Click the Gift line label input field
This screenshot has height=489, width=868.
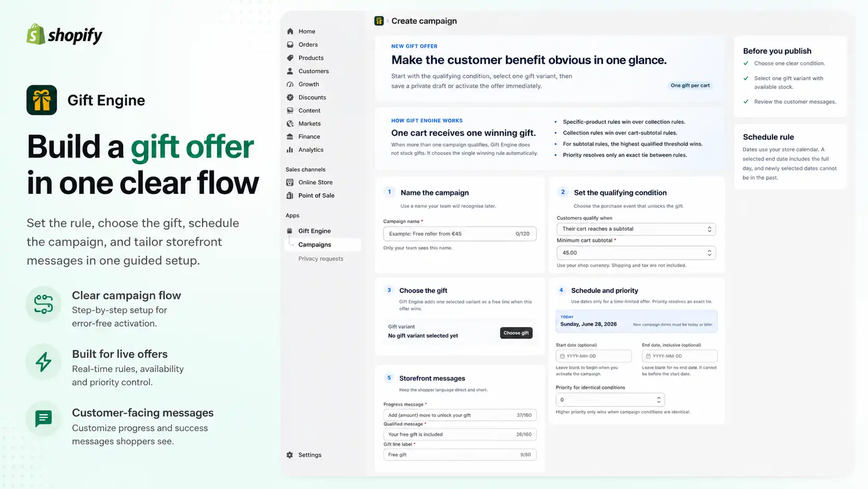click(459, 455)
